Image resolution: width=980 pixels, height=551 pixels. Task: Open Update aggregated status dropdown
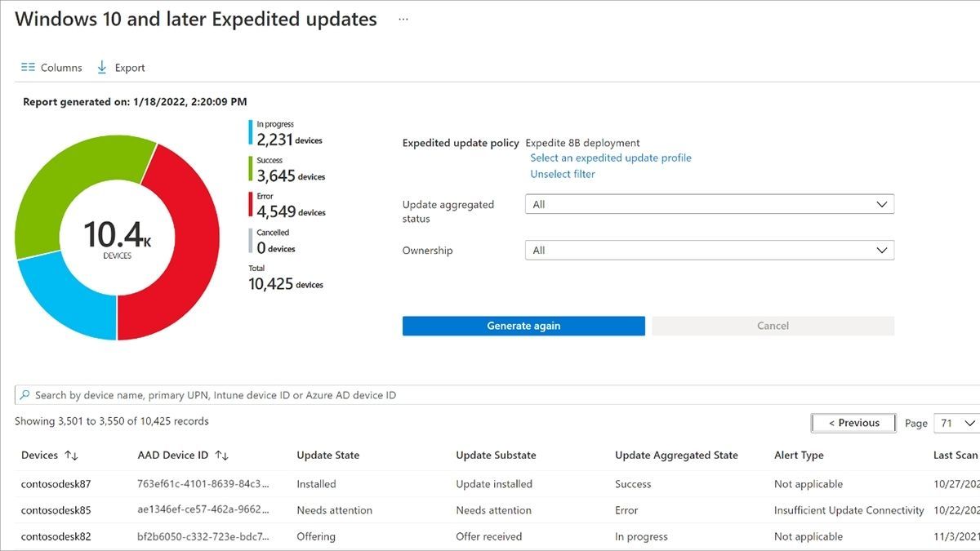pyautogui.click(x=710, y=205)
